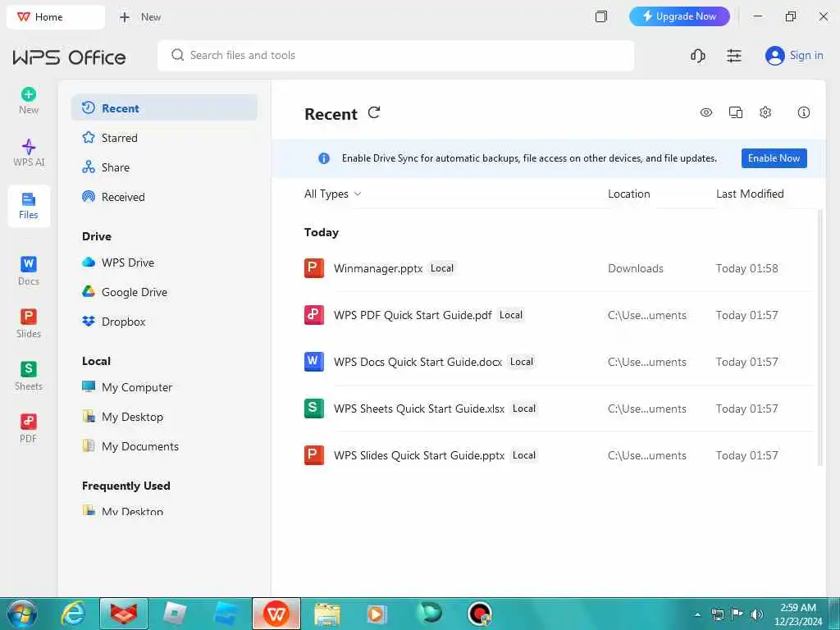
Task: Click the window tiles icon beside Upgrade Now
Action: [x=601, y=16]
